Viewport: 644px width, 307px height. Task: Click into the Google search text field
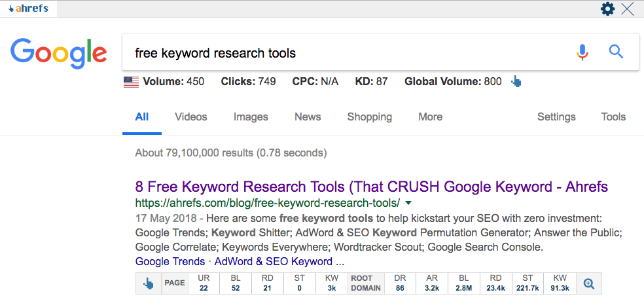tap(340, 52)
